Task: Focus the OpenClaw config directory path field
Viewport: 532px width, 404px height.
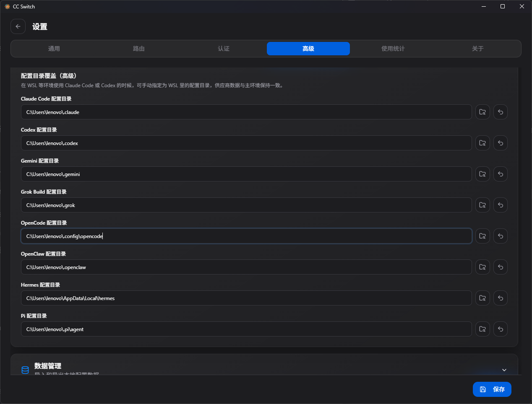Action: 246,267
